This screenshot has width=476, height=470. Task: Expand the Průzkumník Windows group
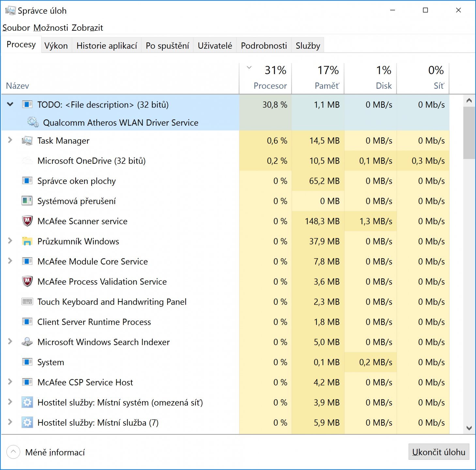tap(10, 241)
